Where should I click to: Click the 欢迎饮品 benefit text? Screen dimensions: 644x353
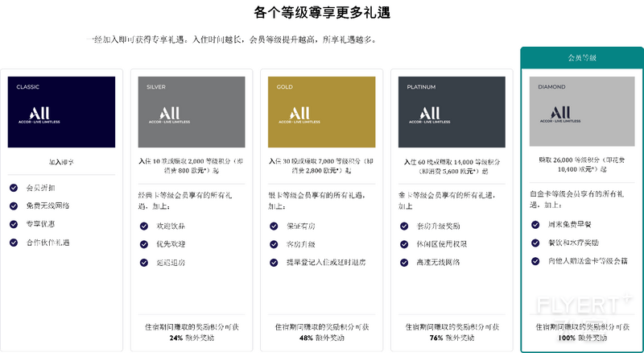171,226
